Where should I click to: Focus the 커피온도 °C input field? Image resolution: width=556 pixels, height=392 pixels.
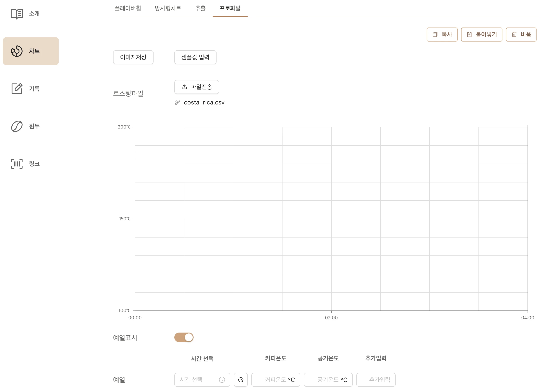coord(276,380)
